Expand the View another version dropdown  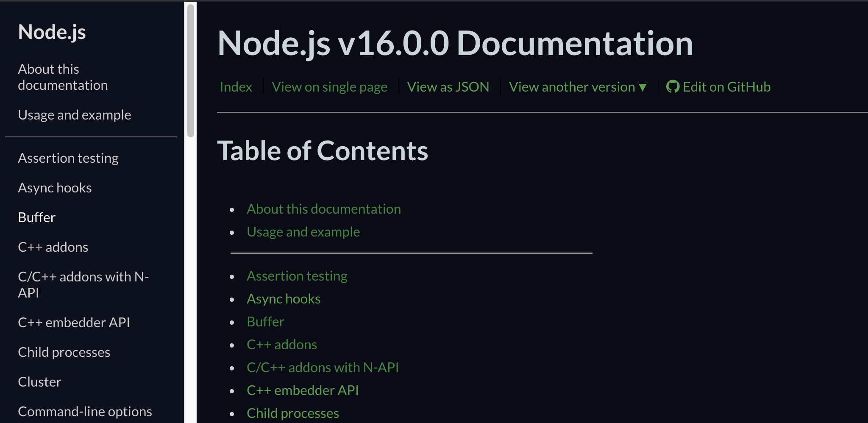(578, 87)
